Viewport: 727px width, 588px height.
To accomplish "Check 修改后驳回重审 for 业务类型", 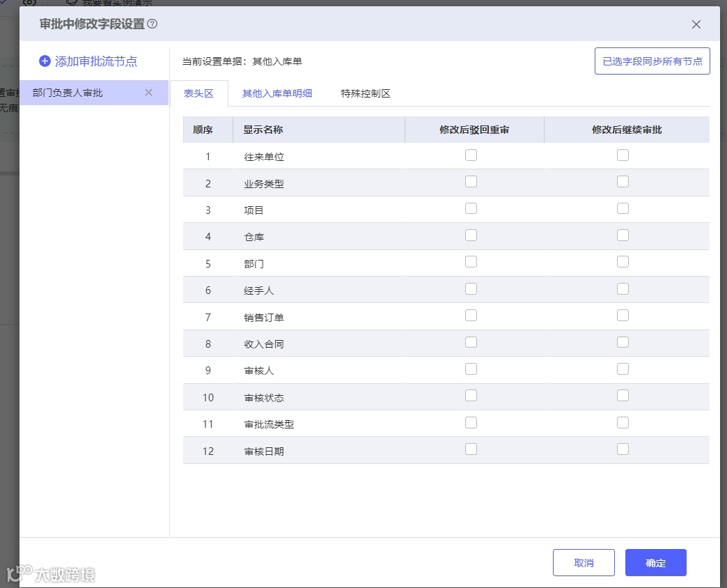I will 471,182.
